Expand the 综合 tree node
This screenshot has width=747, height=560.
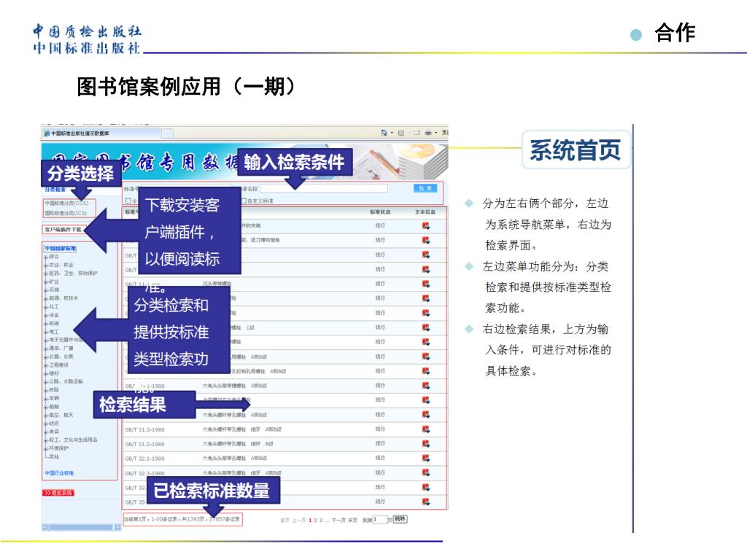tap(46, 257)
